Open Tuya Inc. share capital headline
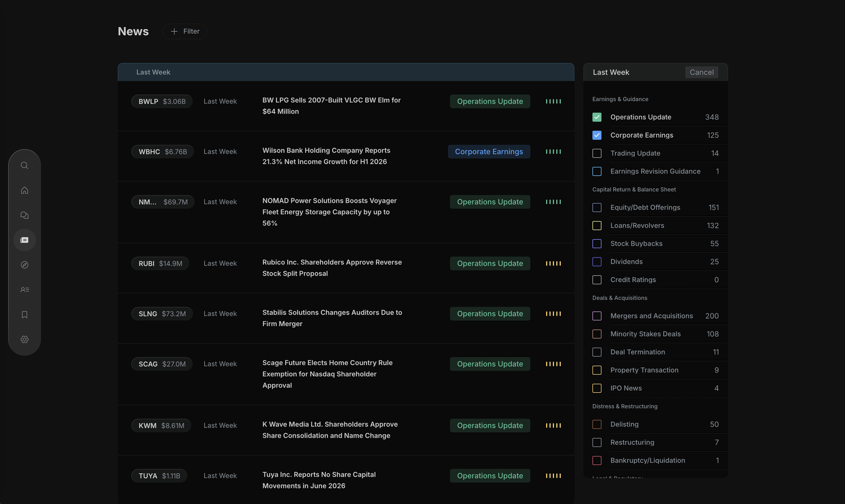845x504 pixels. 319,480
